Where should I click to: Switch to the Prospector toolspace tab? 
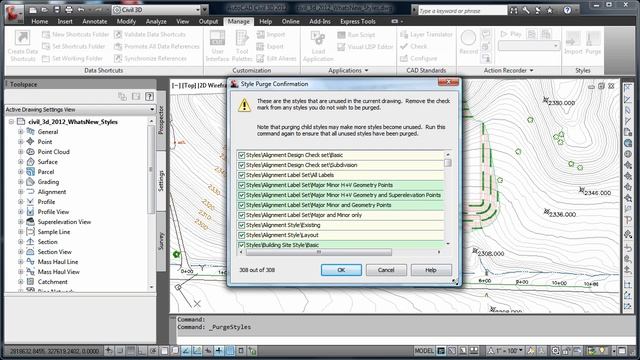click(x=161, y=120)
